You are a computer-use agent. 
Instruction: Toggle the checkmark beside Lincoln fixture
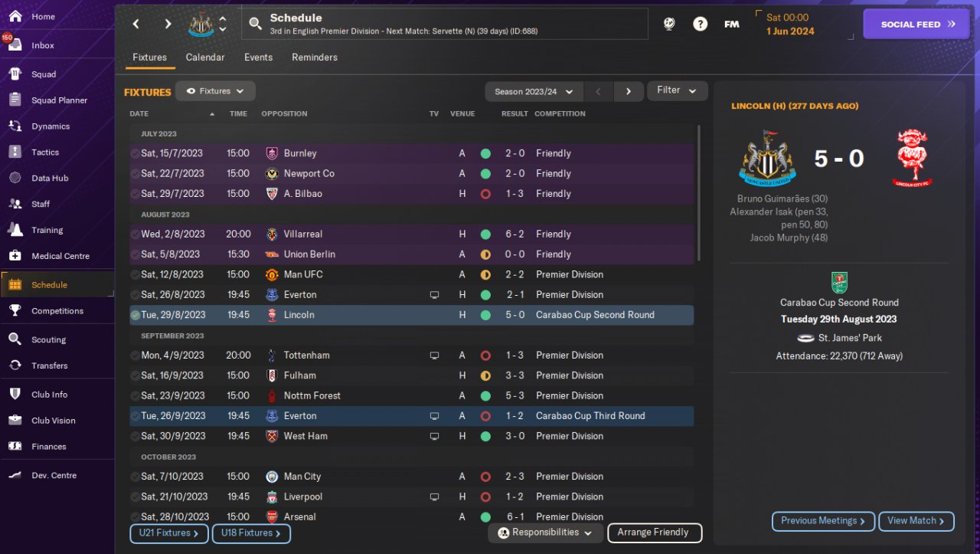136,315
